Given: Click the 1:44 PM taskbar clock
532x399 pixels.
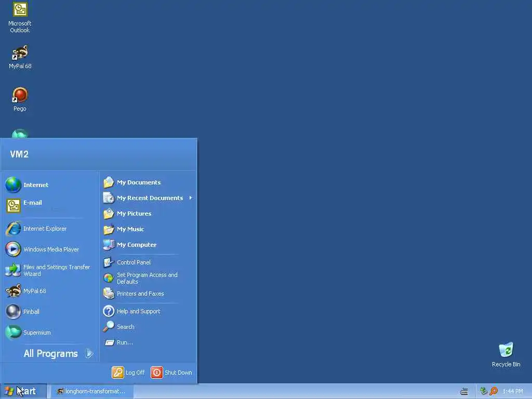Looking at the screenshot, I should tap(513, 392).
